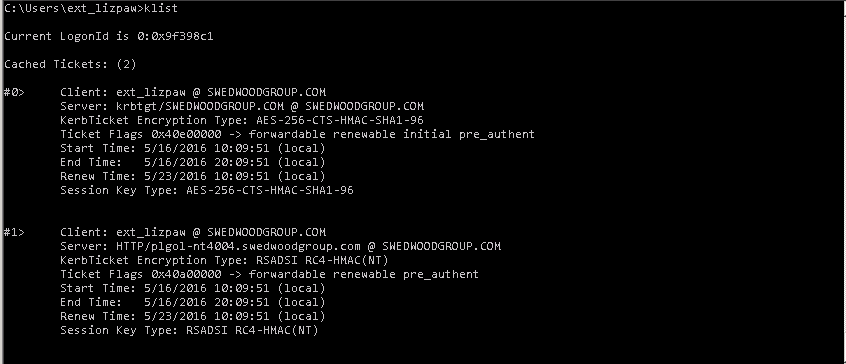The height and width of the screenshot is (364, 846).
Task: Click ticket index #1> marker
Action: click(14, 232)
